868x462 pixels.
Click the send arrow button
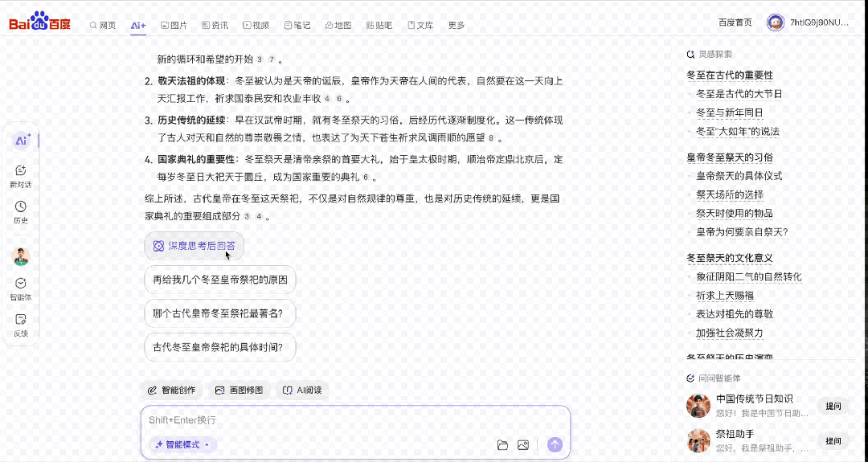tap(555, 444)
